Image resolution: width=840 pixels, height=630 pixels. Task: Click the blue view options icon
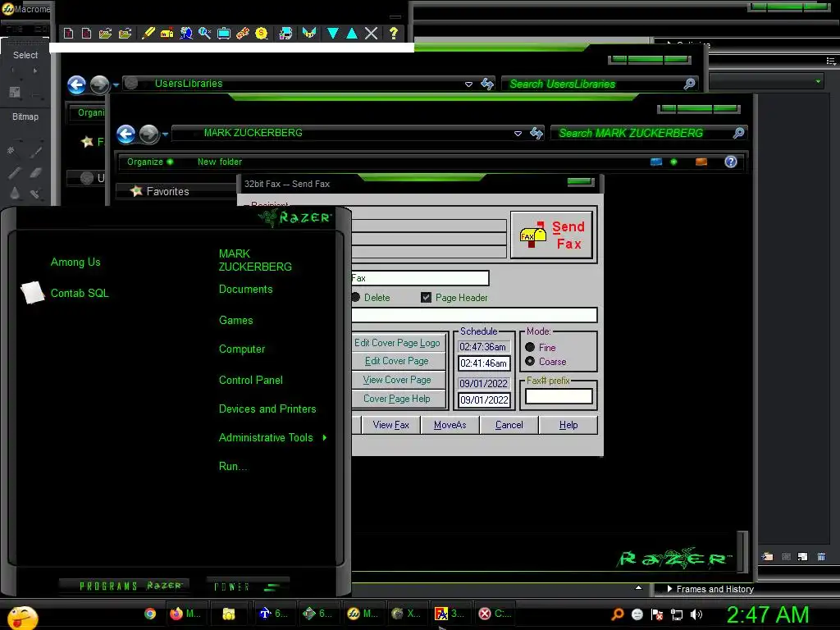(x=656, y=162)
